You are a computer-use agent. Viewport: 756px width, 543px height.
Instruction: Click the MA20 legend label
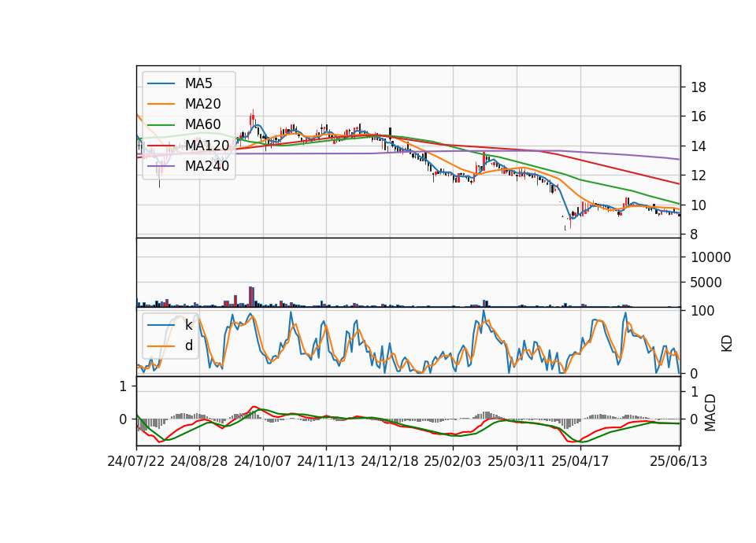(x=202, y=104)
